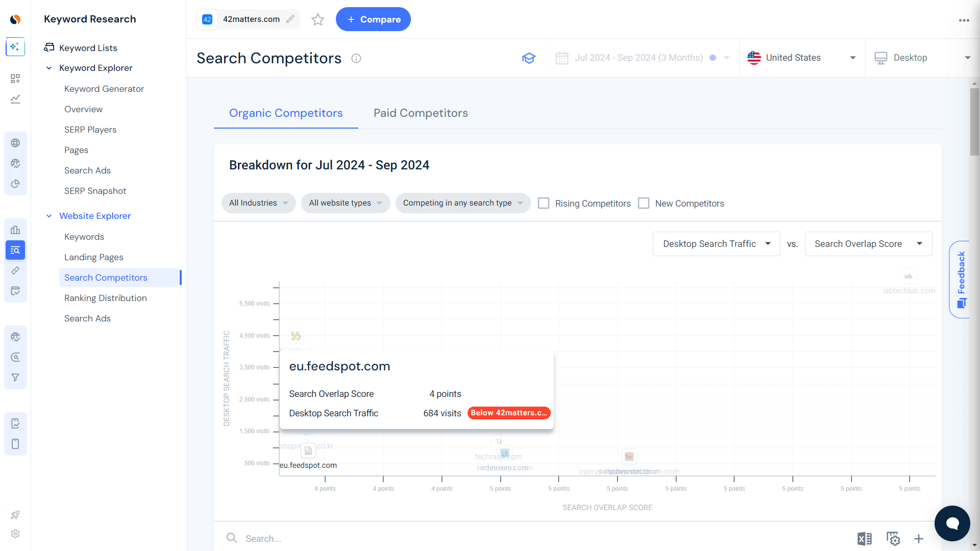
Task: Click the eu.feedspot.com data point on chart
Action: [308, 451]
